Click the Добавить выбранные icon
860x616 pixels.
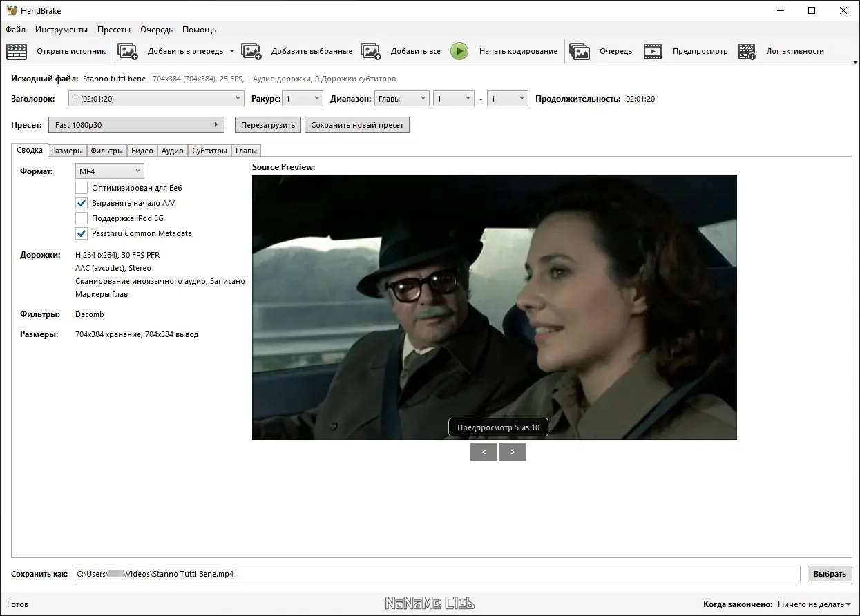click(251, 51)
